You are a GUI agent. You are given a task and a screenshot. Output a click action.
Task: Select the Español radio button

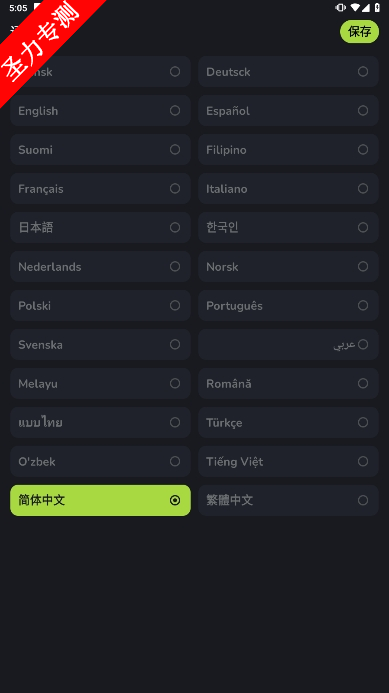tap(363, 110)
